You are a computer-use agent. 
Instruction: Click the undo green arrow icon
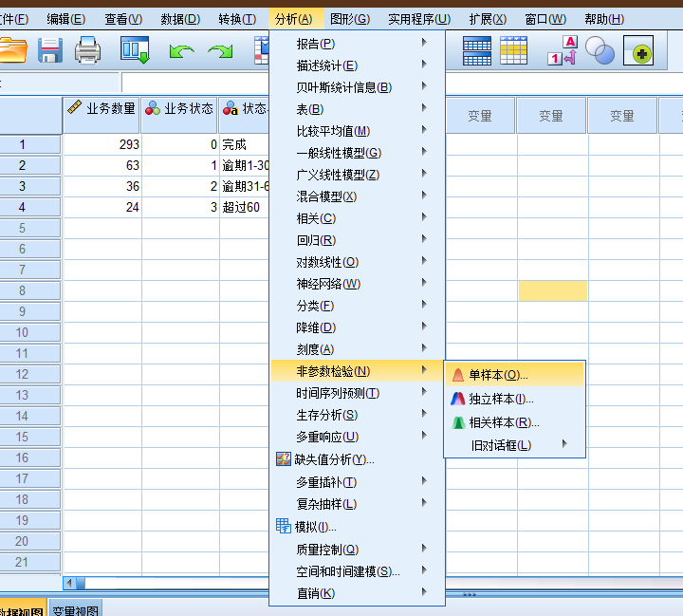pyautogui.click(x=181, y=51)
